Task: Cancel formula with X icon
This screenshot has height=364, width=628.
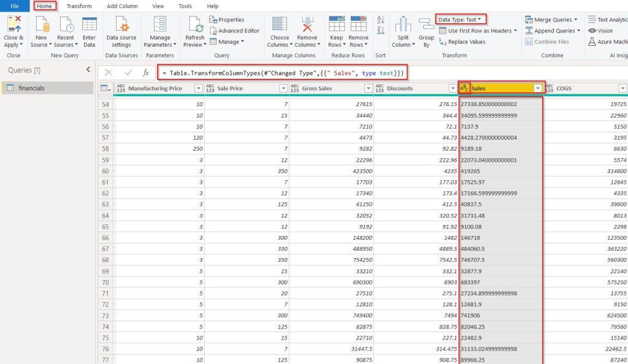Action: pos(109,72)
